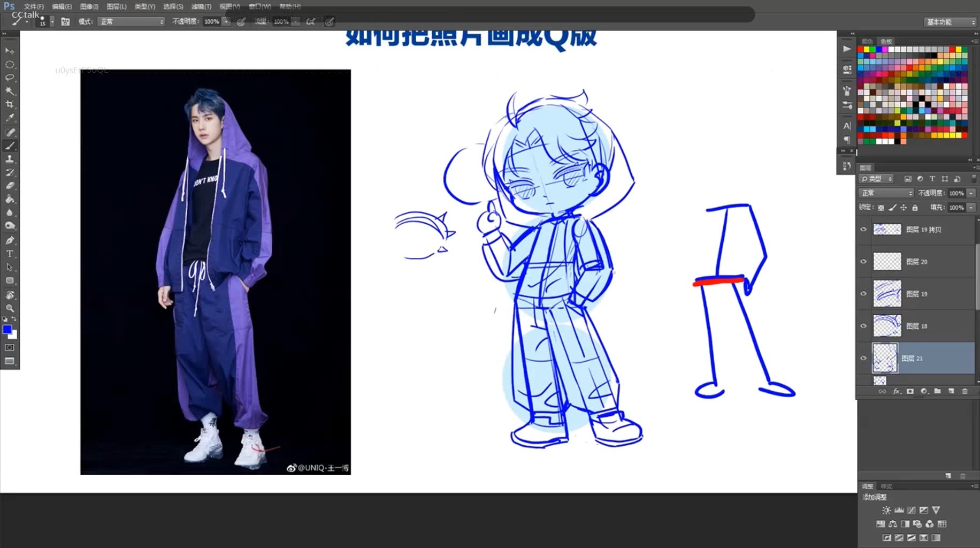Open the brush panel toggle in options bar
The height and width of the screenshot is (548, 980).
(65, 21)
